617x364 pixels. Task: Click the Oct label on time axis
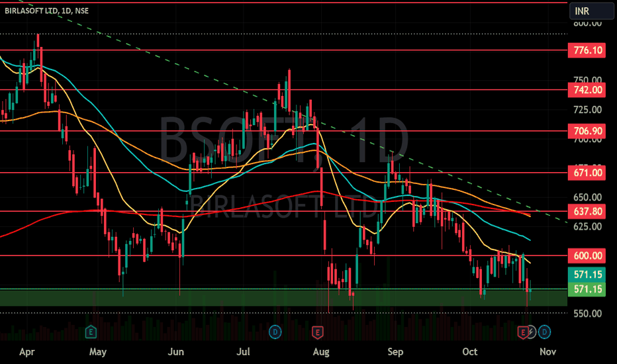470,351
